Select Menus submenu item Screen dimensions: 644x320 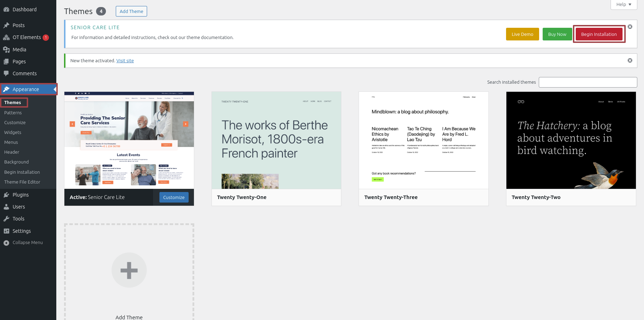pos(11,142)
